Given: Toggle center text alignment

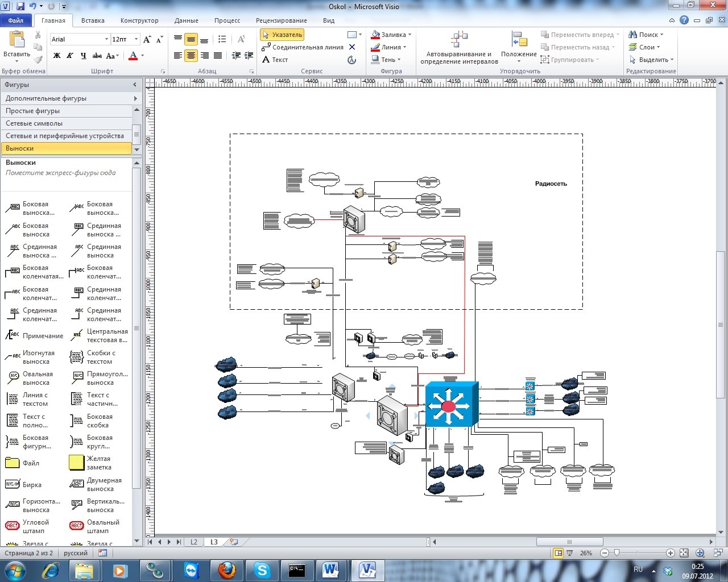Looking at the screenshot, I should coord(191,56).
